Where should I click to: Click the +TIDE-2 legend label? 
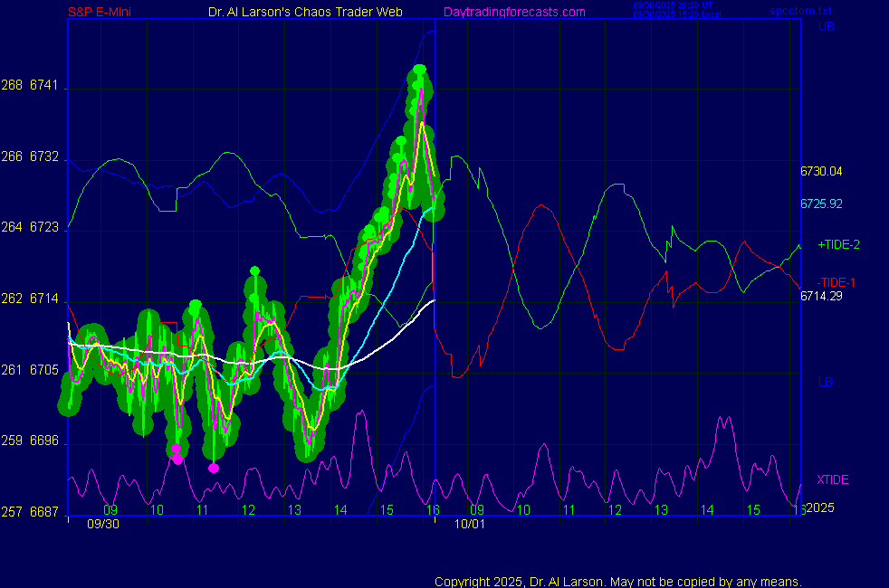[x=838, y=244]
